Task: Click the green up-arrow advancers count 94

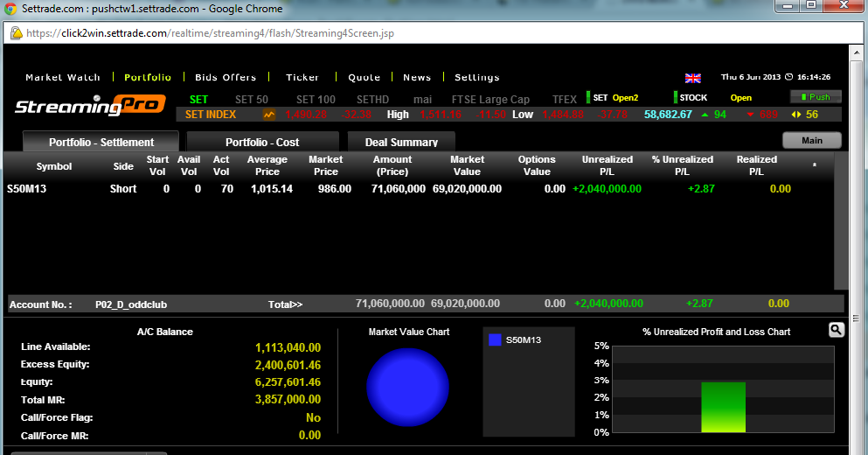Action: coord(713,115)
